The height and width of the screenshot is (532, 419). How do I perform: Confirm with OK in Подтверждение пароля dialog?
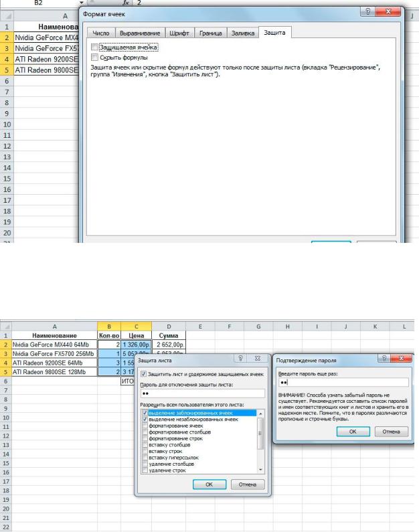353,432
